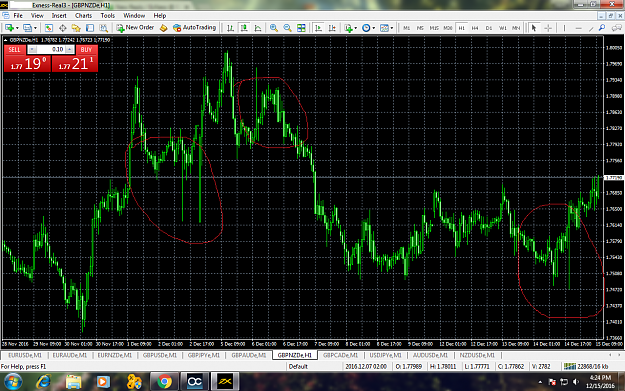
Task: Switch timeframe to M5
Action: pos(420,28)
